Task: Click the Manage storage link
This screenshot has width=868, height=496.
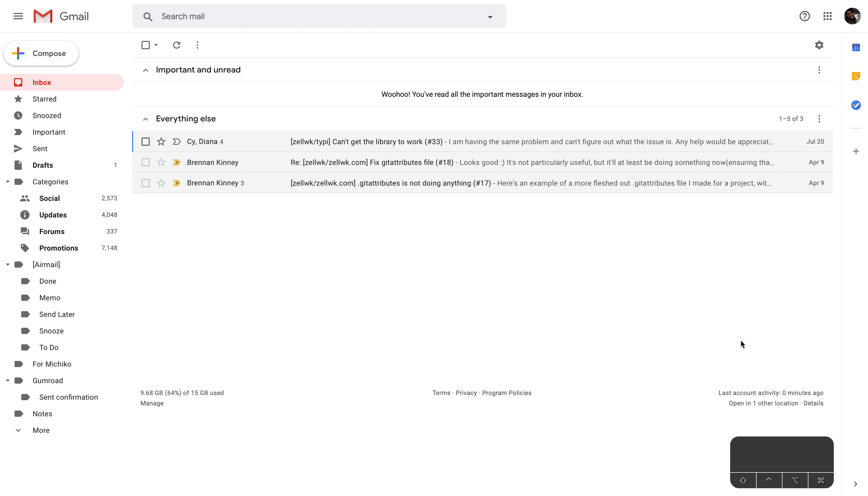Action: pyautogui.click(x=152, y=403)
